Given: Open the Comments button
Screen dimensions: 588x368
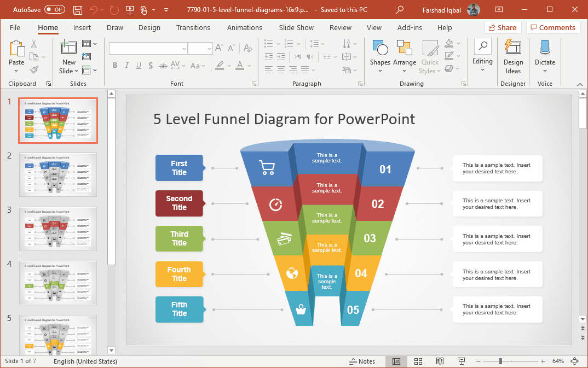Looking at the screenshot, I should point(553,27).
